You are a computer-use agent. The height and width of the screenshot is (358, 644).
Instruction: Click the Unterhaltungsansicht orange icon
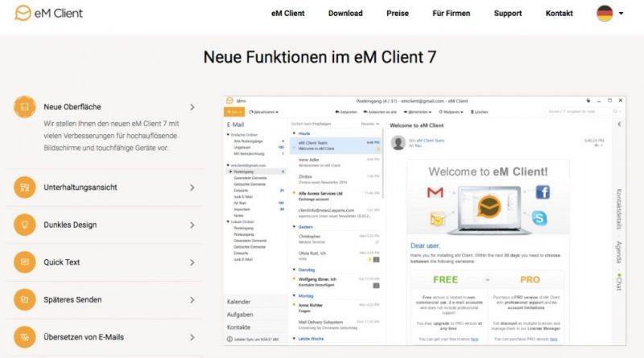click(x=25, y=187)
